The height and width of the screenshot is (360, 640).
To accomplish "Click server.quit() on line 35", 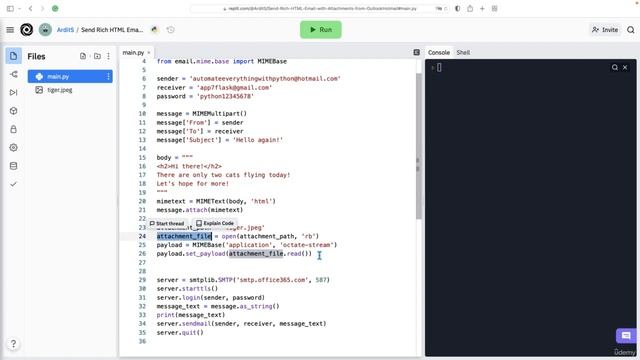I will pyautogui.click(x=180, y=333).
